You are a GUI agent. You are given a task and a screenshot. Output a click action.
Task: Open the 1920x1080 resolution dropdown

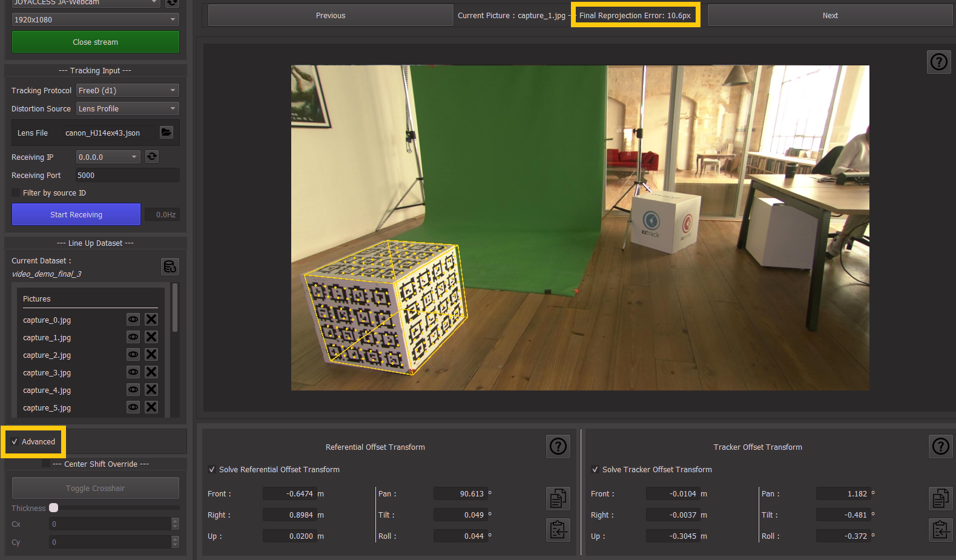[95, 20]
